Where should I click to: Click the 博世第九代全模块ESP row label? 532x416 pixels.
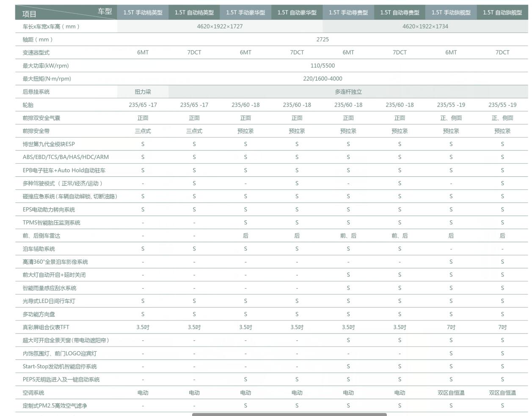click(49, 144)
